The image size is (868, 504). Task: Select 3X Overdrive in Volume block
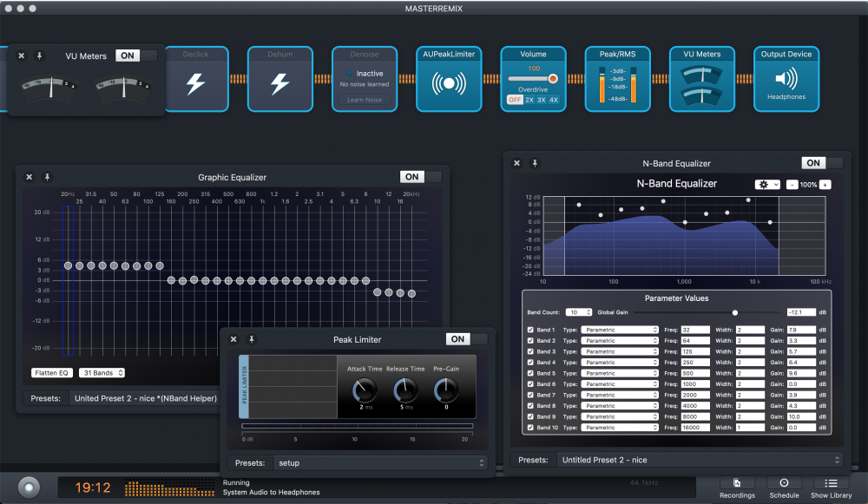click(x=542, y=100)
